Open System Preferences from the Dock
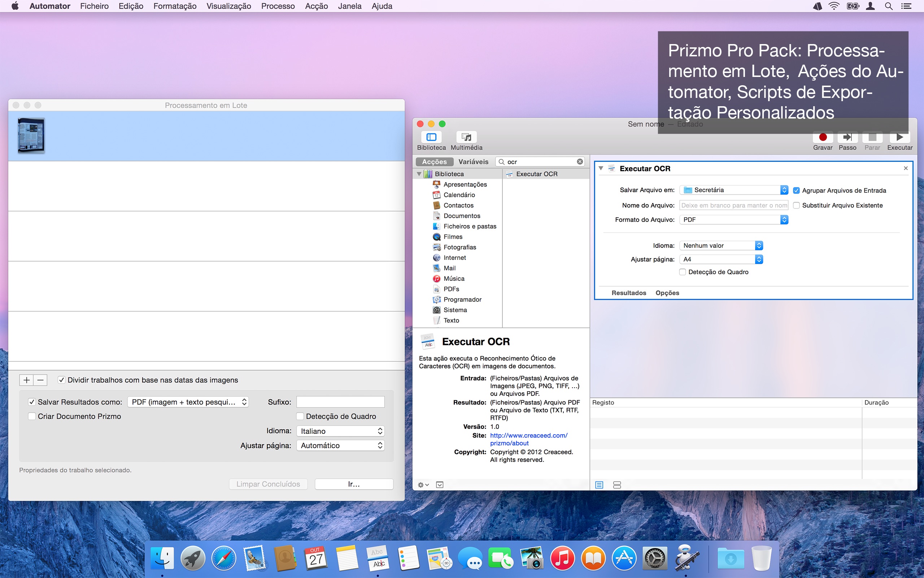 [x=654, y=558]
